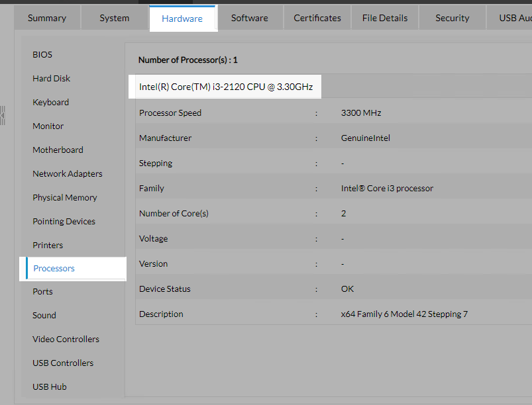Click the Device Status label
The width and height of the screenshot is (532, 405).
[x=164, y=289]
